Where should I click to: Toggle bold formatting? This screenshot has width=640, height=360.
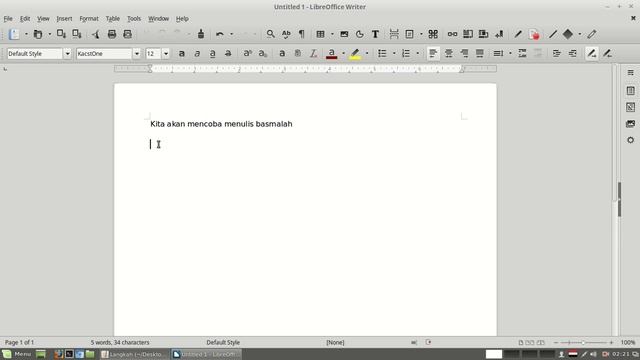coord(182,53)
